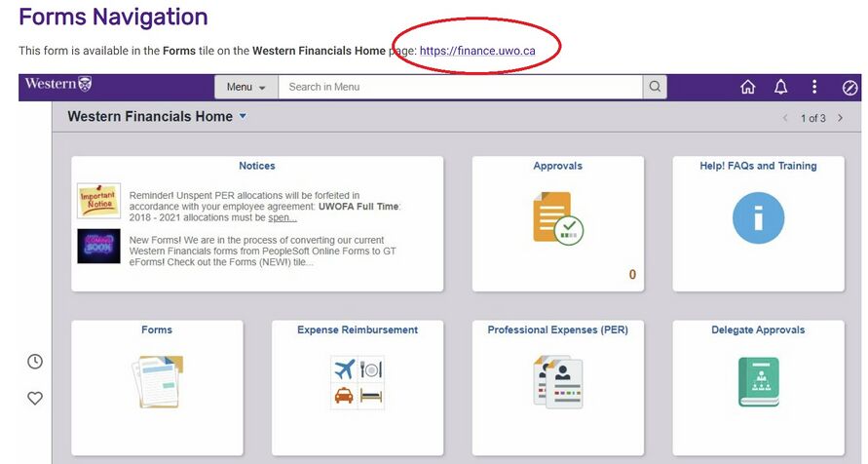Viewport: 868px width, 464px height.
Task: Click the Unspent PER allocations reminder text
Action: click(265, 207)
